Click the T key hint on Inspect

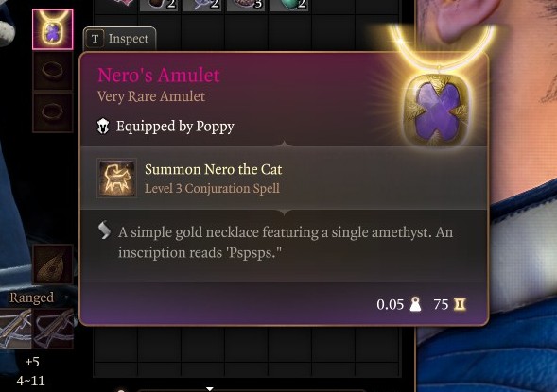95,39
